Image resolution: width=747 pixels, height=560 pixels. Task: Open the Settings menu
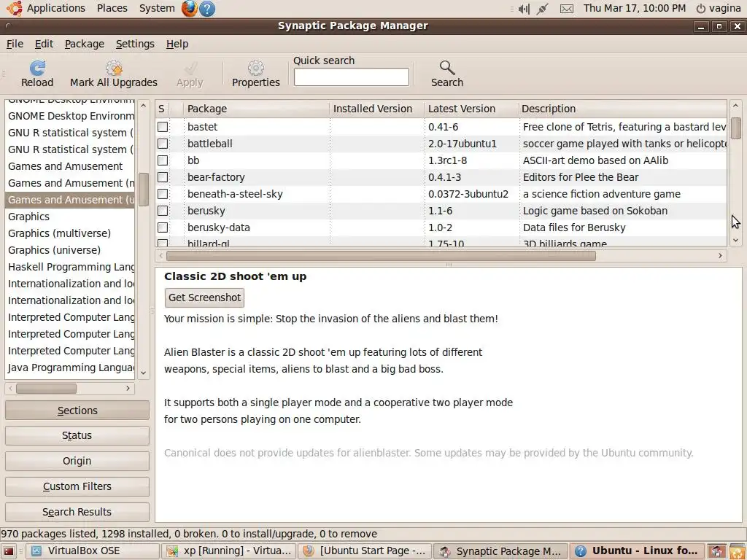click(135, 44)
